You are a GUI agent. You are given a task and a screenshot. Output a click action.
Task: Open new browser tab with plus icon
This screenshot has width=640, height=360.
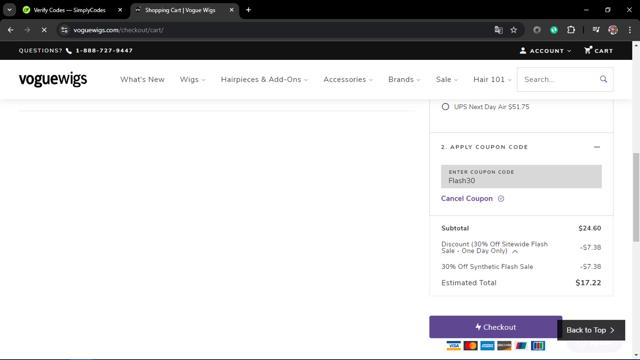point(248,10)
